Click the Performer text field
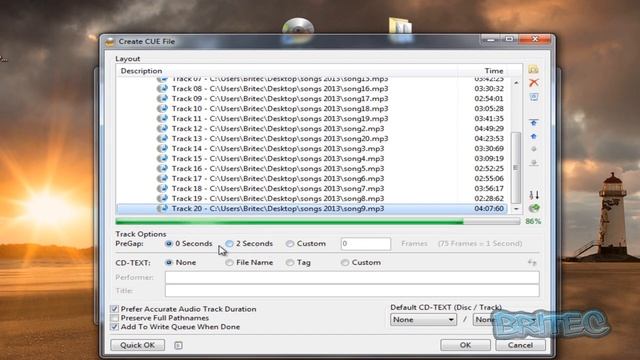640x360 pixels. [352, 278]
